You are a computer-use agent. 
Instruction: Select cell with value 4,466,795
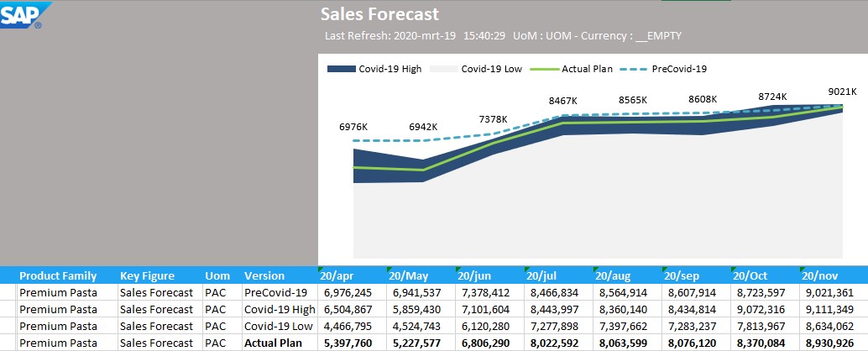coord(352,326)
